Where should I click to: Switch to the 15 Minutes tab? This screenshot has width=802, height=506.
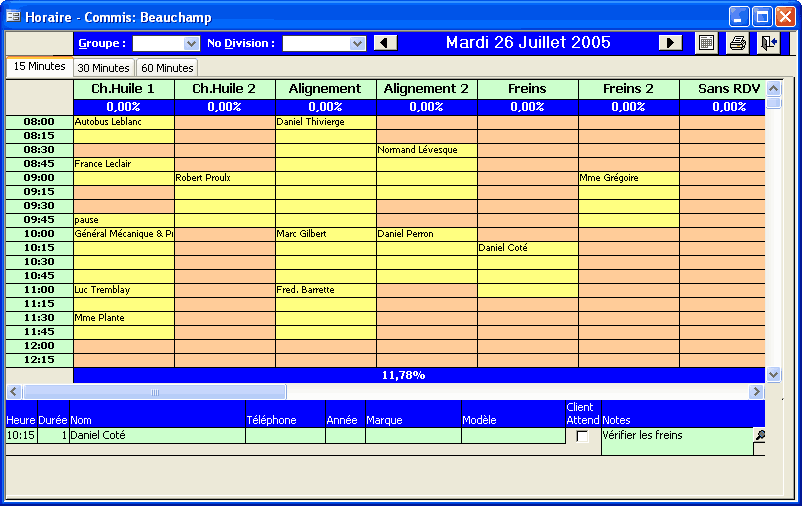(x=39, y=67)
